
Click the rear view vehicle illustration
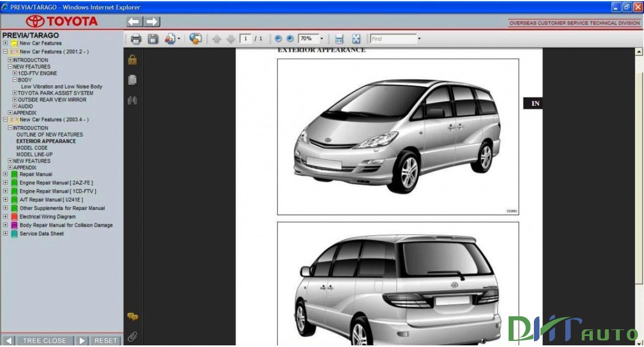398,284
